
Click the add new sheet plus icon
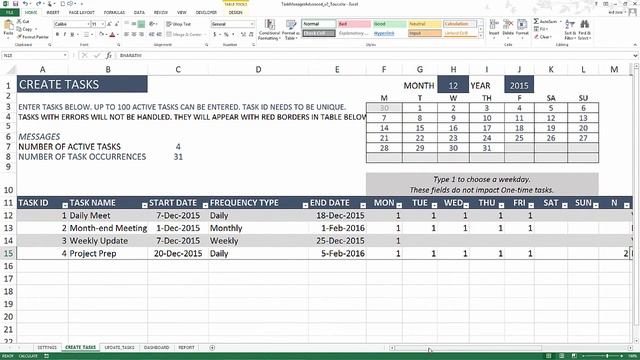(212, 347)
